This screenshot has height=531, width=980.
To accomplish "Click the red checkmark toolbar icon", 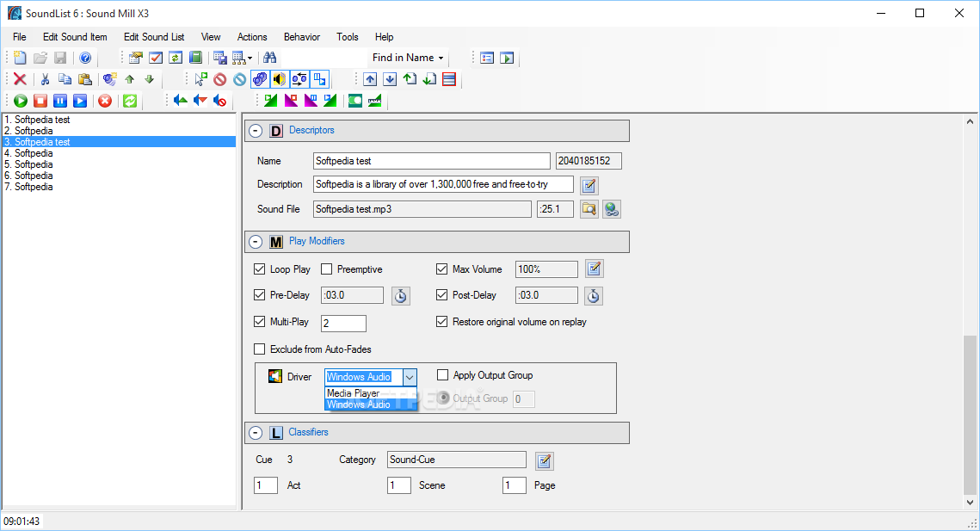I will click(x=156, y=59).
